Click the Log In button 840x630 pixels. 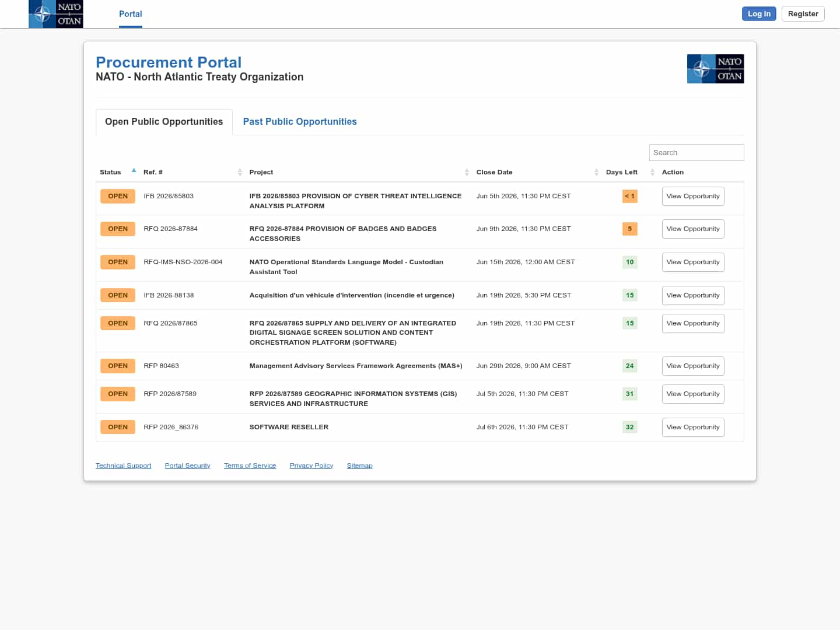pyautogui.click(x=759, y=14)
